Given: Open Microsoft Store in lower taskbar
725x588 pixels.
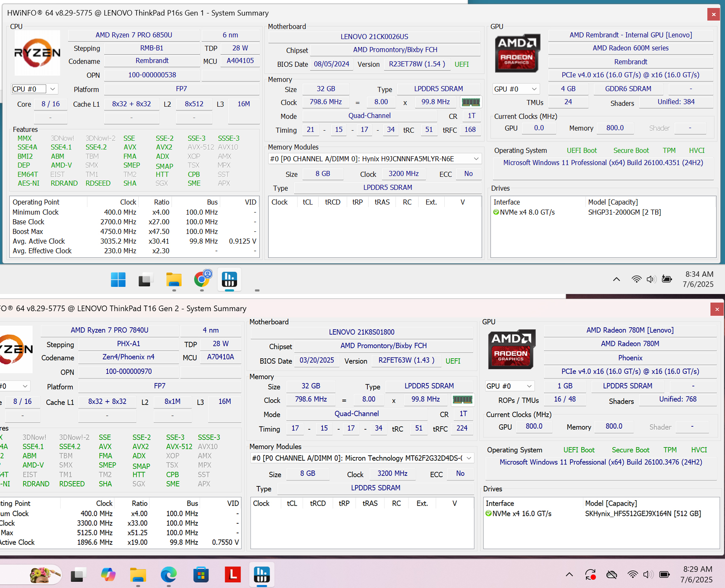Looking at the screenshot, I should (x=201, y=574).
